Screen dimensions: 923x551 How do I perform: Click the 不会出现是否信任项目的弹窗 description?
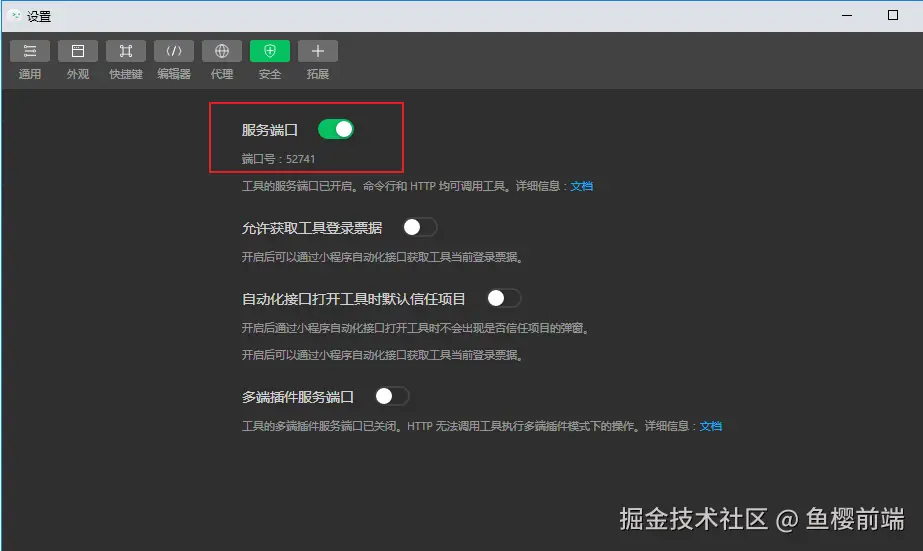click(x=415, y=328)
